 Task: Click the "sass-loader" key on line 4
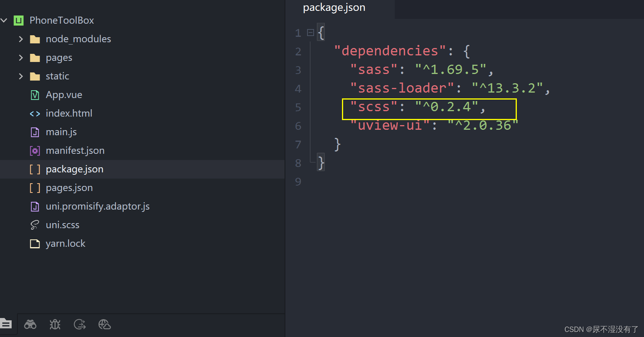(402, 88)
